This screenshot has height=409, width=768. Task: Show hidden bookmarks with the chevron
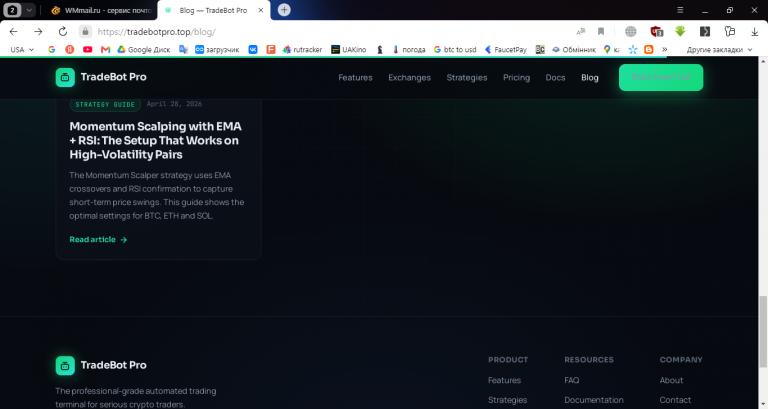coord(665,49)
